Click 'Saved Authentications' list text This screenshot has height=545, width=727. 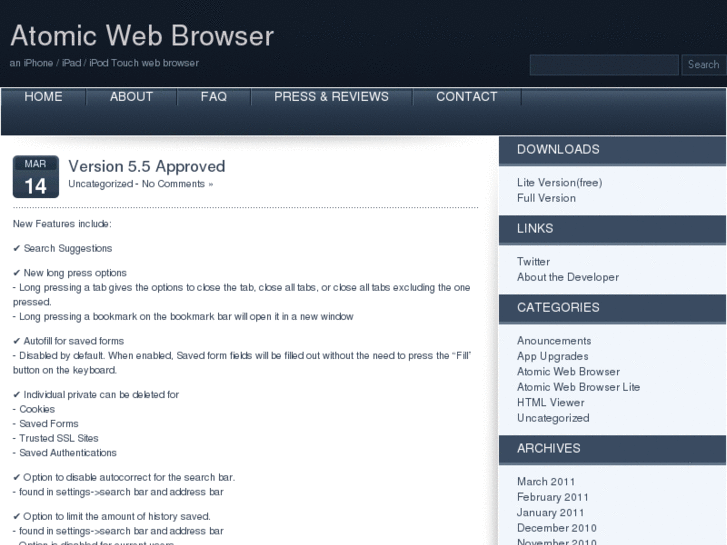point(68,453)
